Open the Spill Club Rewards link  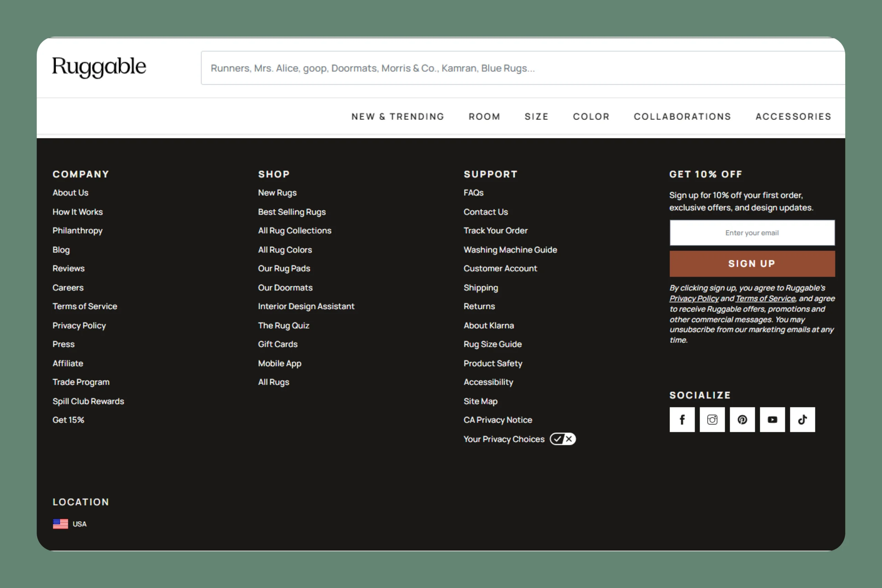point(88,401)
